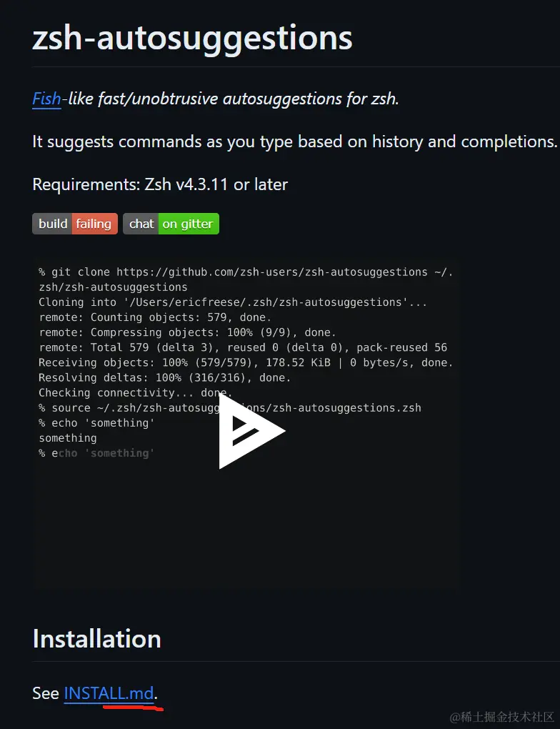Play the asciinema terminal demo

coord(251,430)
